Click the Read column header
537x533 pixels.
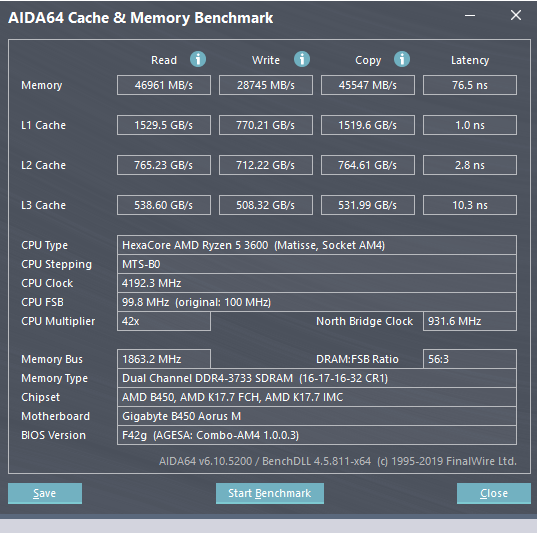(x=164, y=60)
